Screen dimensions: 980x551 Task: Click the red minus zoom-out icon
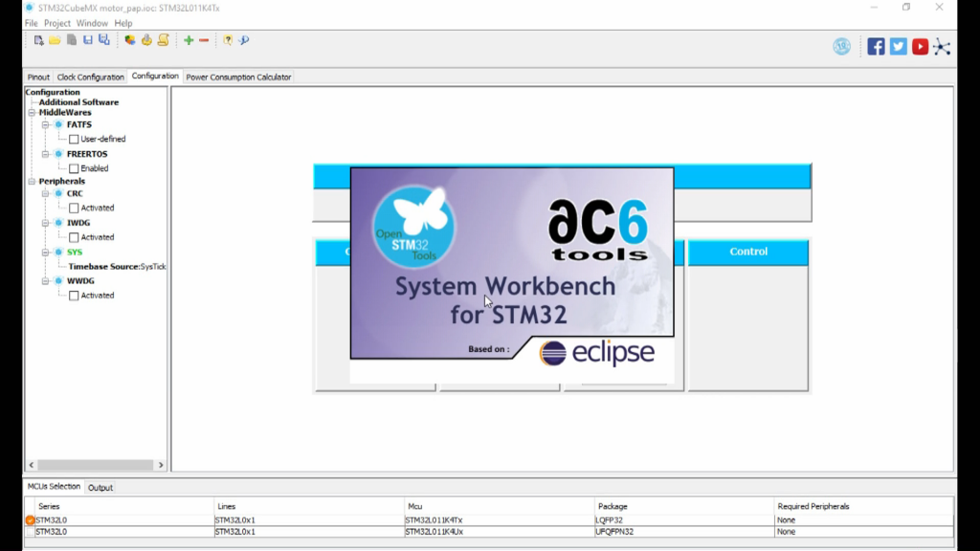204,40
